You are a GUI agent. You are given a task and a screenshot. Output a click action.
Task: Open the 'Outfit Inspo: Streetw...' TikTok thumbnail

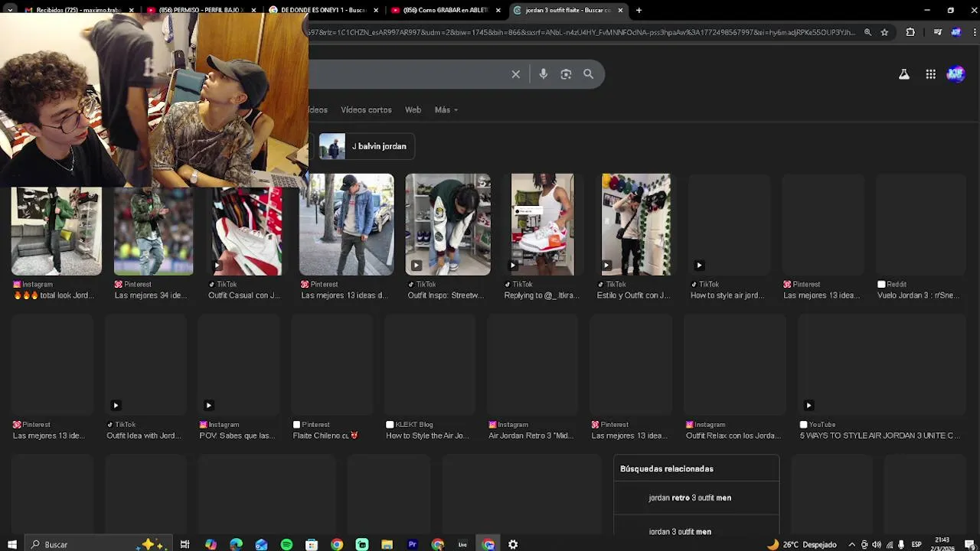(x=448, y=224)
